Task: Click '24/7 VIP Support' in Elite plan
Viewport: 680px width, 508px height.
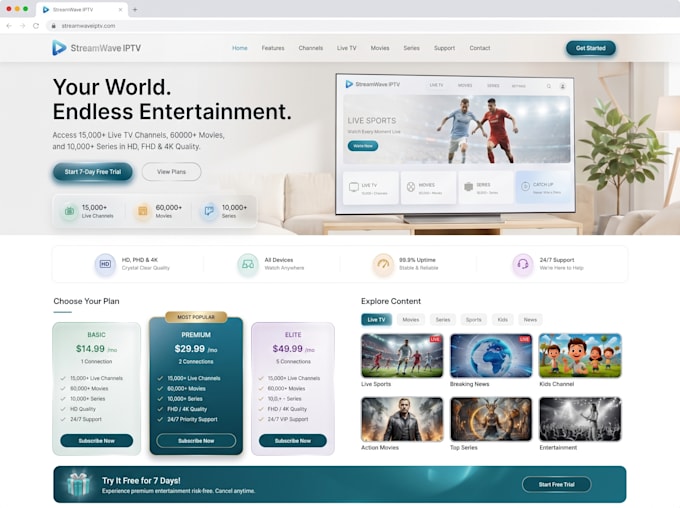Action: tap(288, 420)
